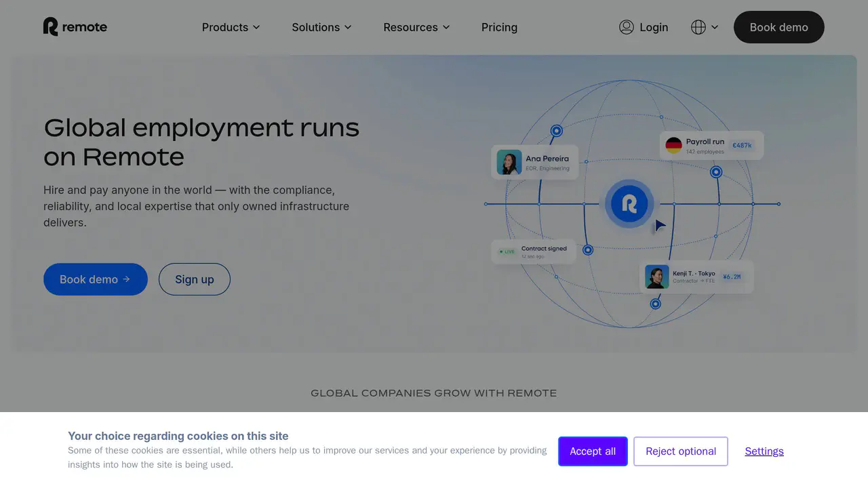Click the green LIVE badge

pos(507,251)
